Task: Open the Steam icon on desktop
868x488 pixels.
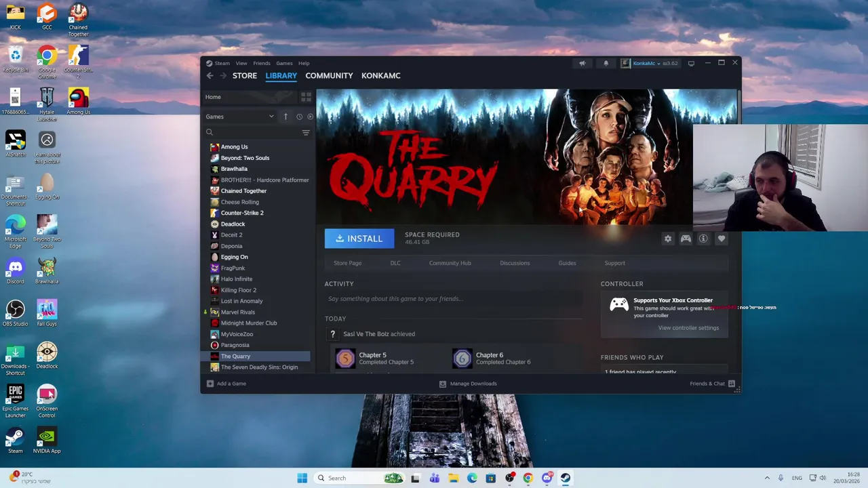Action: pos(15,440)
